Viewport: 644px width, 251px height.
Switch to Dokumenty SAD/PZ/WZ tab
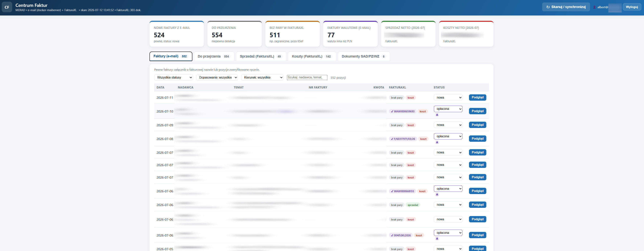coord(364,56)
